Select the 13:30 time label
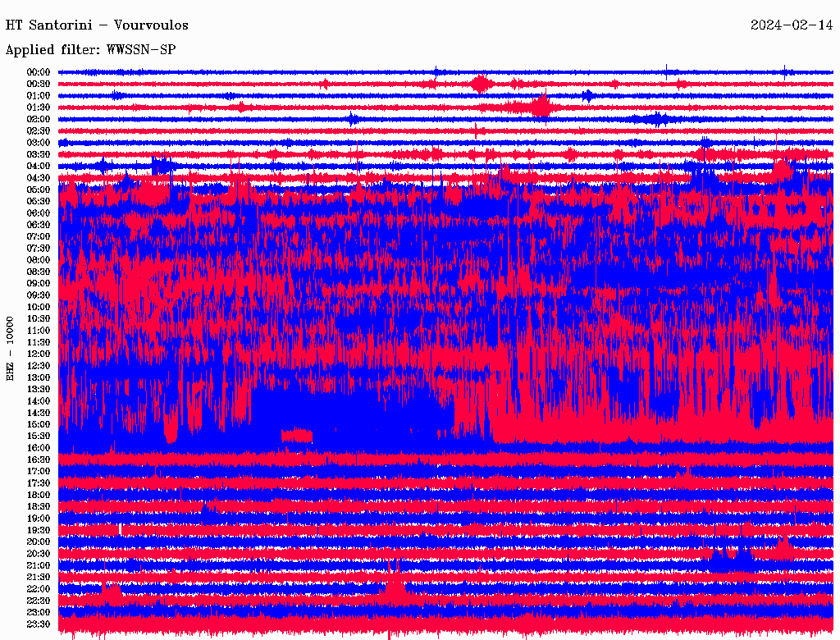Screen dimensions: 840x640 39,390
